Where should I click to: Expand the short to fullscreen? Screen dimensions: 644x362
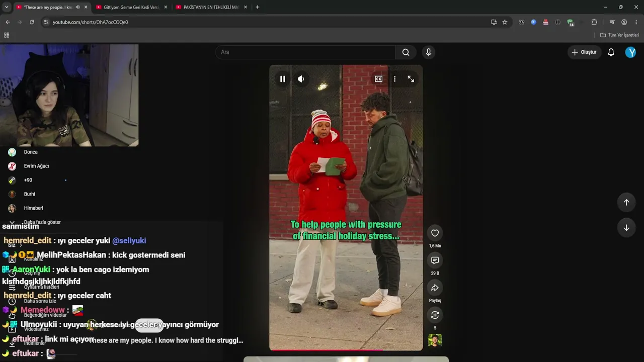tap(411, 79)
